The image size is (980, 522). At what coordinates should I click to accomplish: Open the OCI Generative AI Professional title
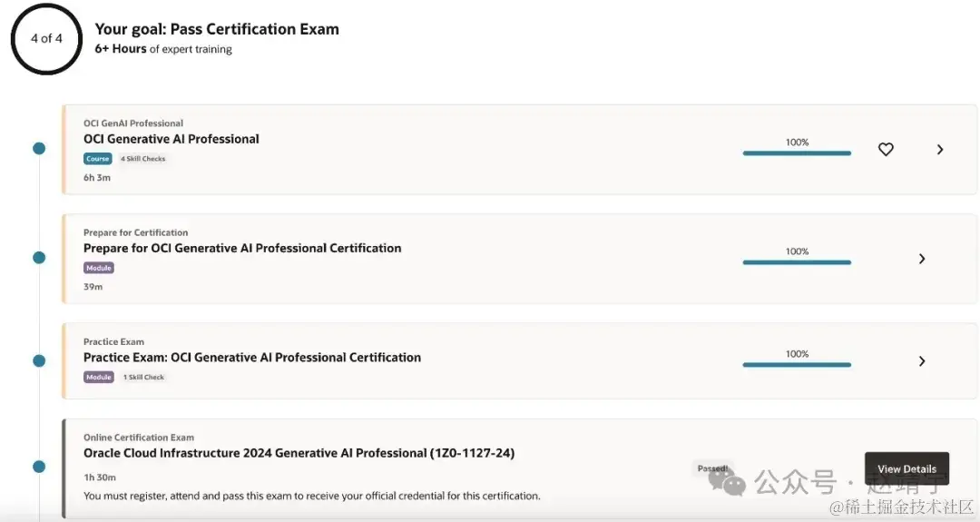pyautogui.click(x=171, y=139)
